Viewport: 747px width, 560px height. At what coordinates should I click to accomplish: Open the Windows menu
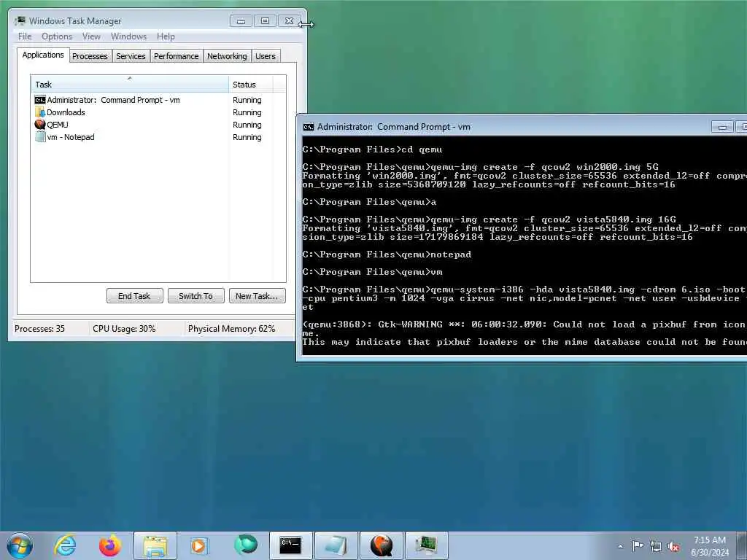pyautogui.click(x=128, y=36)
